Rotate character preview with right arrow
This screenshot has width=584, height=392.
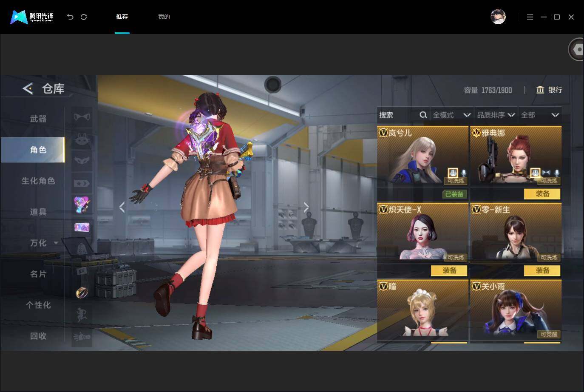tap(306, 207)
